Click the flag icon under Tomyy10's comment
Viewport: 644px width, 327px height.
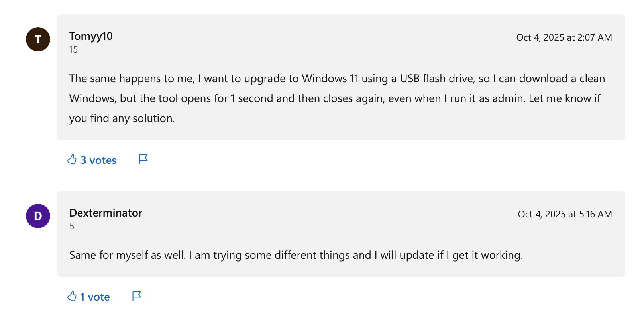click(143, 159)
